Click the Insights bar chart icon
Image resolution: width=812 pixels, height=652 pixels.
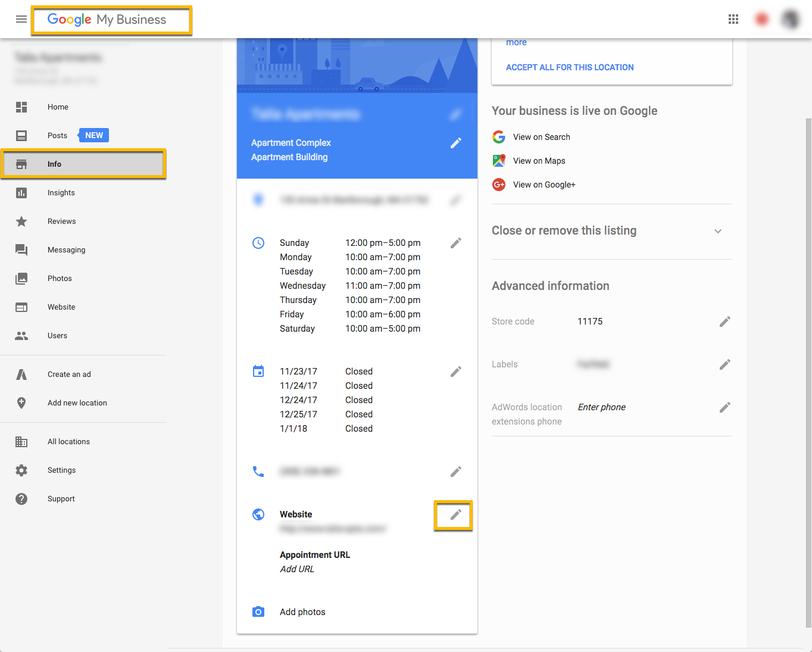click(x=21, y=193)
